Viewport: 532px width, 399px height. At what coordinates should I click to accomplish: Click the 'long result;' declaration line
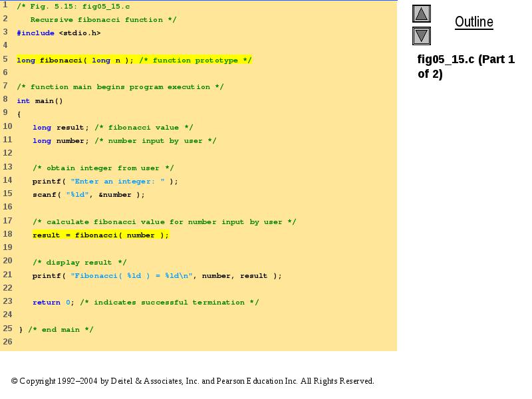[112, 128]
